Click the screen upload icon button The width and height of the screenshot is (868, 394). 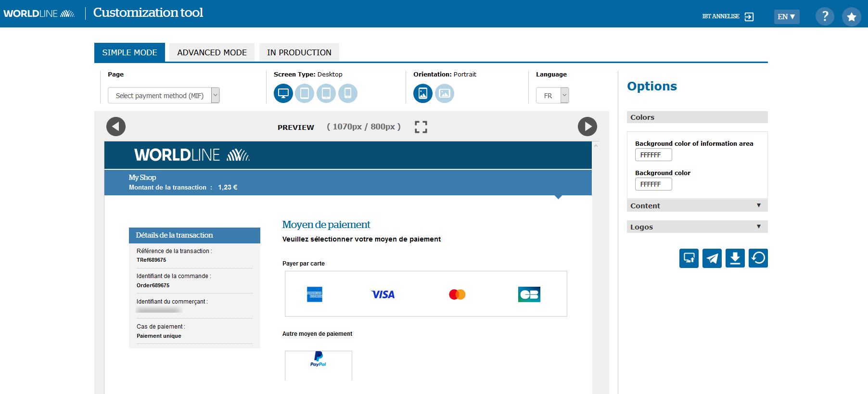(x=689, y=258)
